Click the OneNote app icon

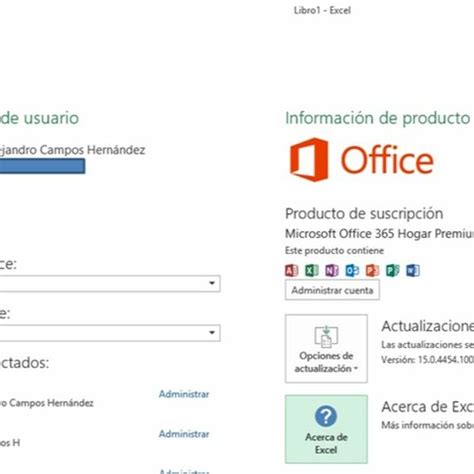[x=332, y=270]
